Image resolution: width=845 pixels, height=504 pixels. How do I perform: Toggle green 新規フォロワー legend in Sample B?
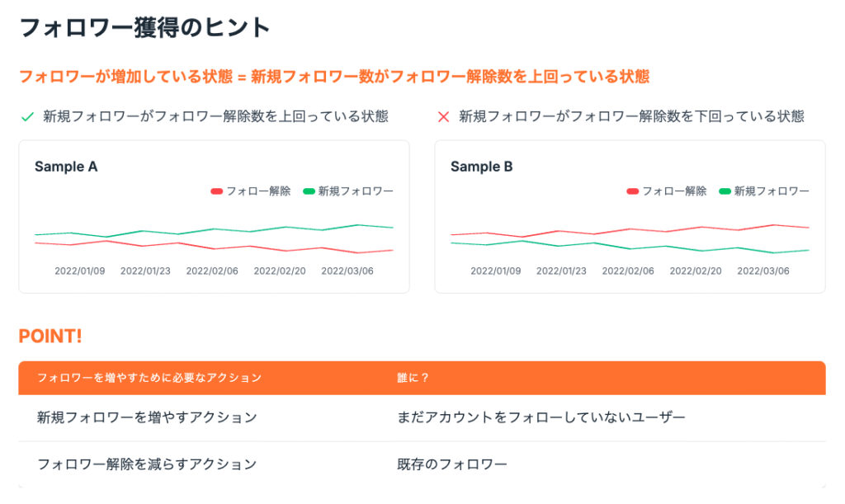click(764, 191)
